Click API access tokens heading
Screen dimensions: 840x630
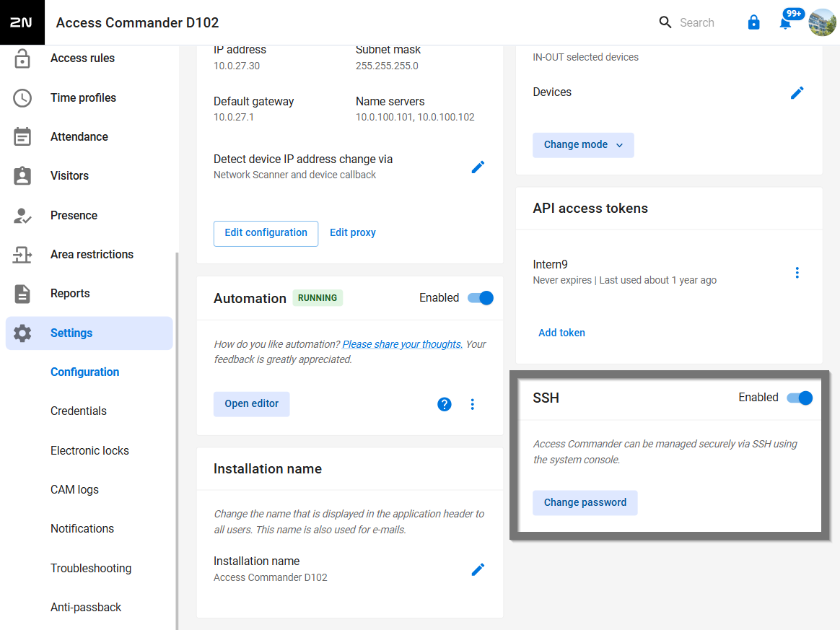590,209
